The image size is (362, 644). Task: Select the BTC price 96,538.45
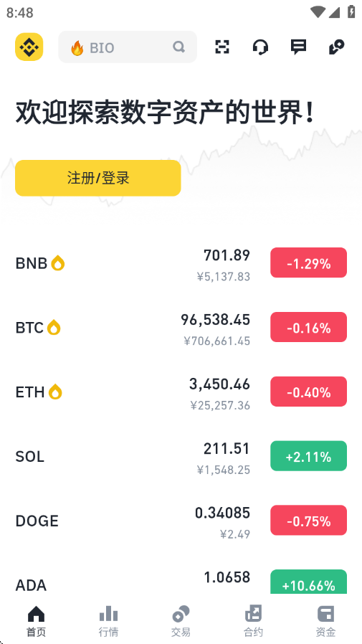(x=216, y=320)
